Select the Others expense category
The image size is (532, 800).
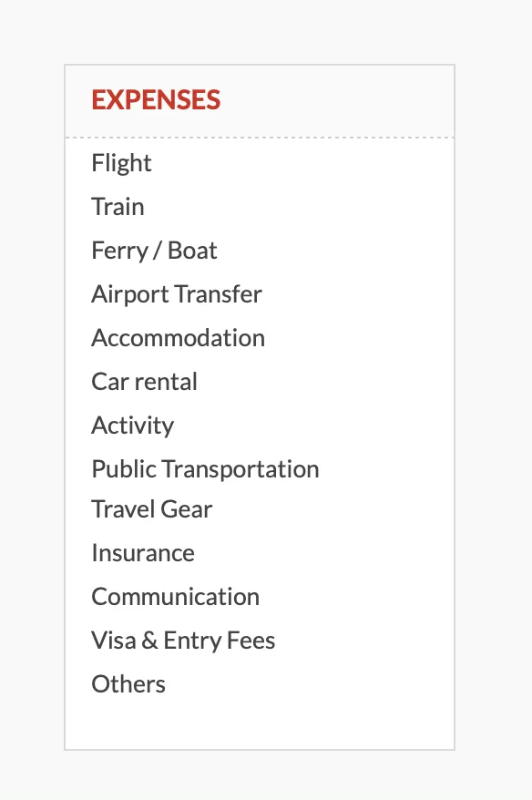click(x=128, y=683)
